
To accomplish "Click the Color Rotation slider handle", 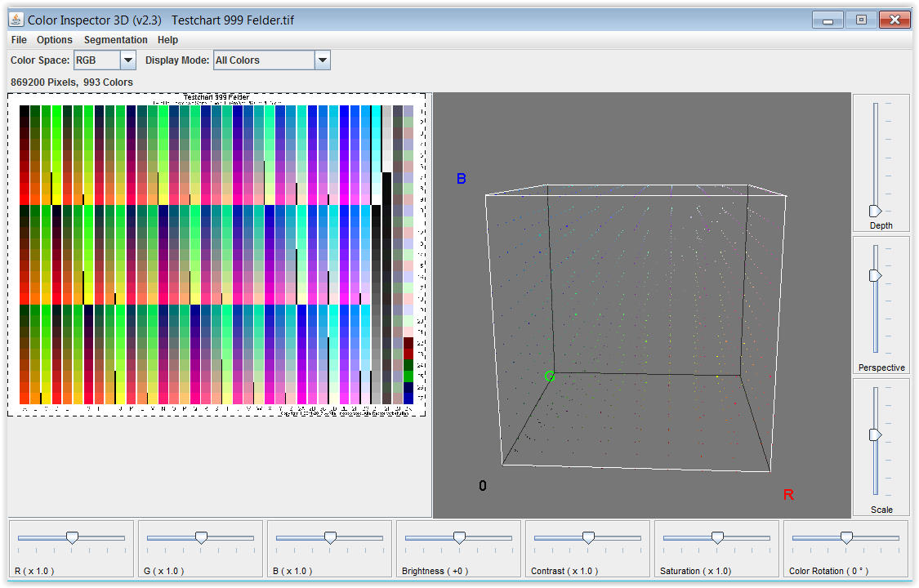I will pos(846,537).
